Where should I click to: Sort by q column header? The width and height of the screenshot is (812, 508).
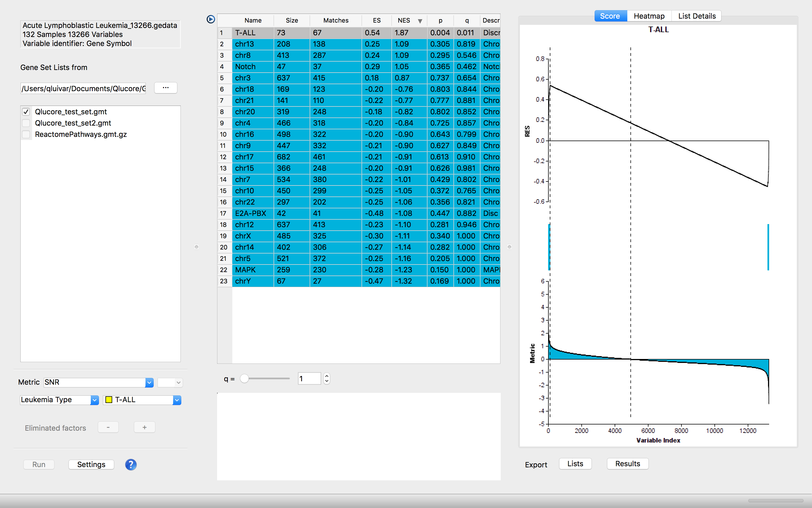(x=467, y=21)
